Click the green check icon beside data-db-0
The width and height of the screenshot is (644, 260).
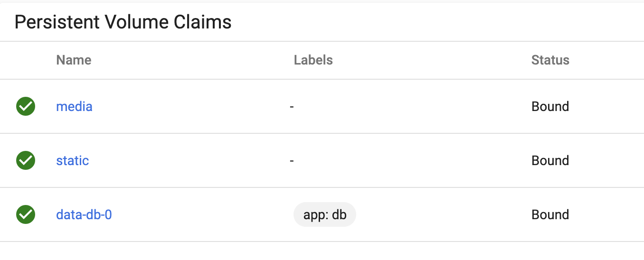26,214
